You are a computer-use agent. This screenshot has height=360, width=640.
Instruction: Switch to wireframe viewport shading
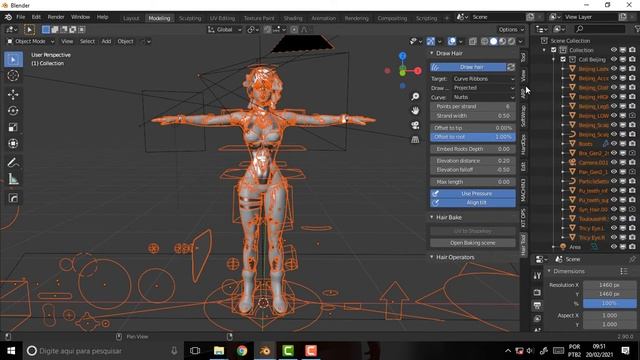[484, 41]
